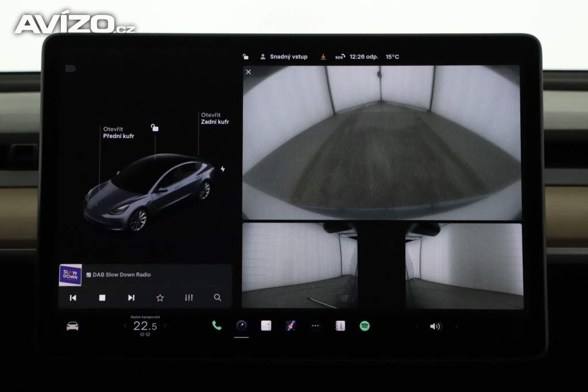Open media search with the magnifier icon
The image size is (588, 392).
(218, 298)
